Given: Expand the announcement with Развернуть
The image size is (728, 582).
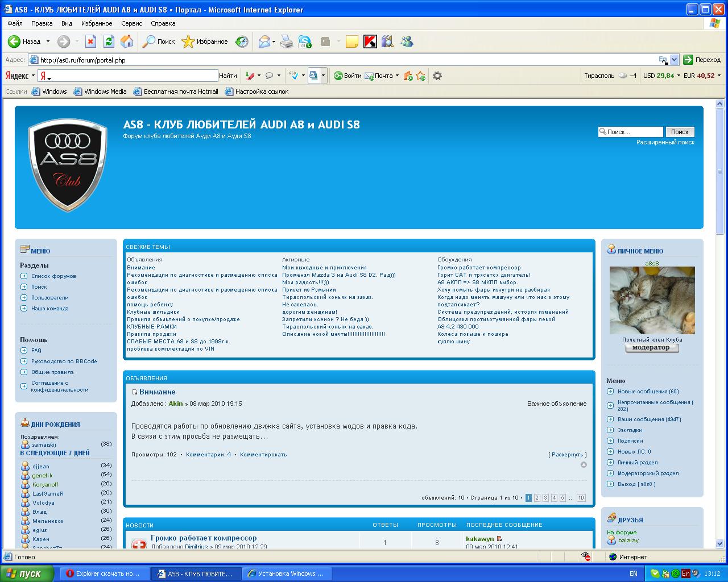Looking at the screenshot, I should point(567,455).
